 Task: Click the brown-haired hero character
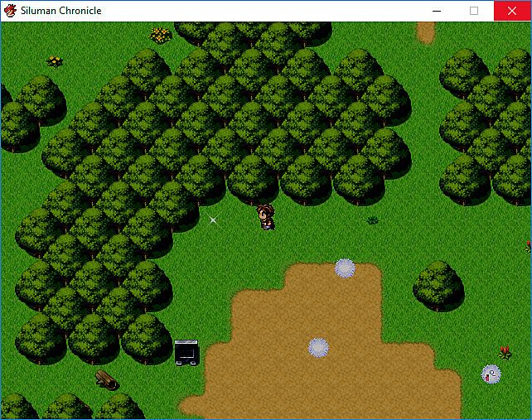click(266, 217)
